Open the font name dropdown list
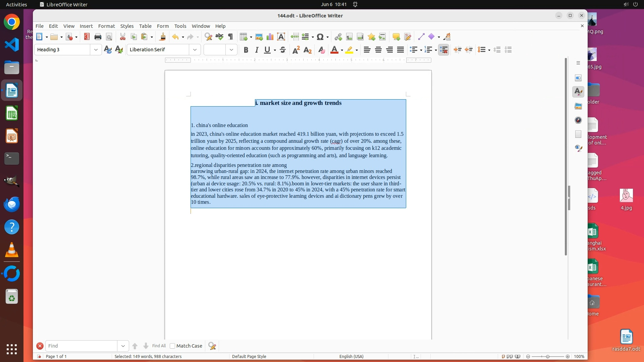 click(195, 50)
